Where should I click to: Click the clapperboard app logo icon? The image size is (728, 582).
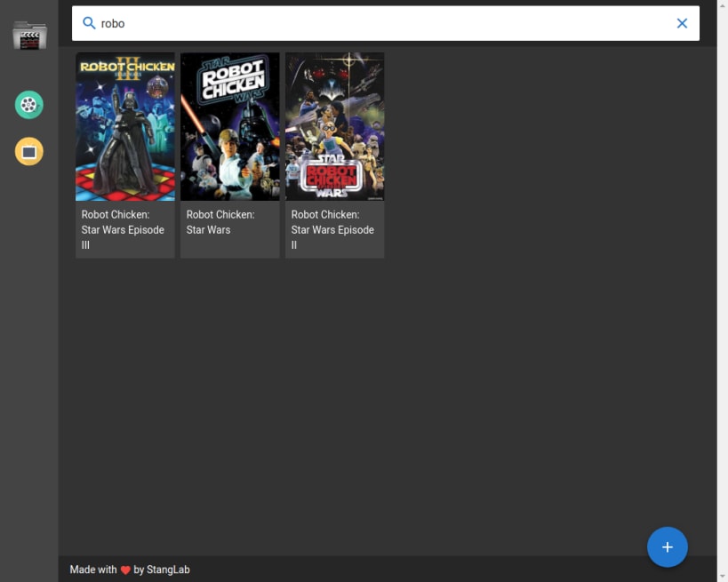tap(29, 36)
